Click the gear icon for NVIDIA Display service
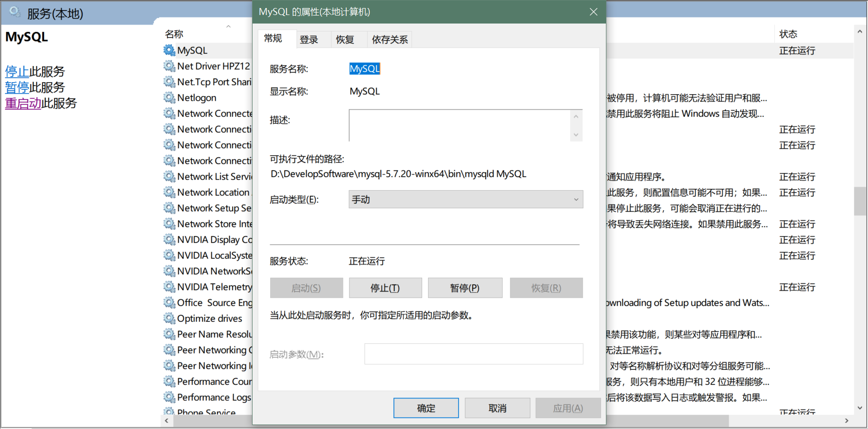 [x=169, y=239]
